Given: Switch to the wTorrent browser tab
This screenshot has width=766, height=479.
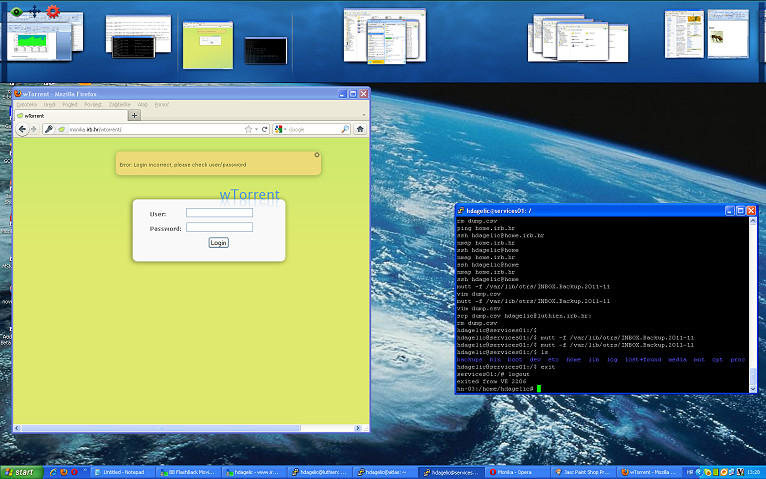Looking at the screenshot, I should 71,116.
